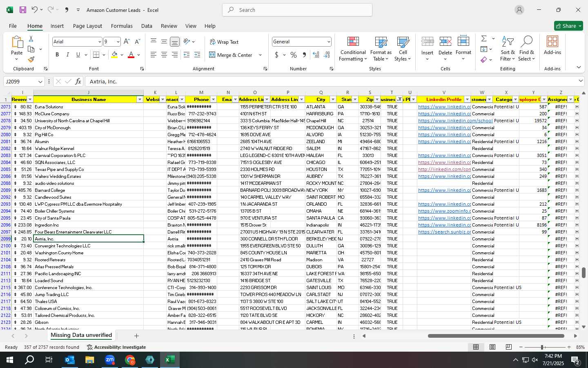The height and width of the screenshot is (368, 588).
Task: Click Decrease Indent icon
Action: (x=187, y=55)
